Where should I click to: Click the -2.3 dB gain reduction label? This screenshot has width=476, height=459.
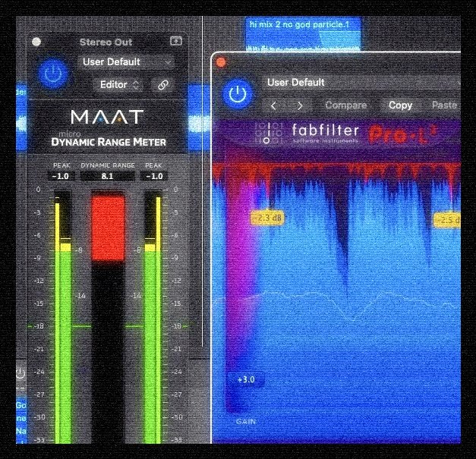(x=267, y=218)
